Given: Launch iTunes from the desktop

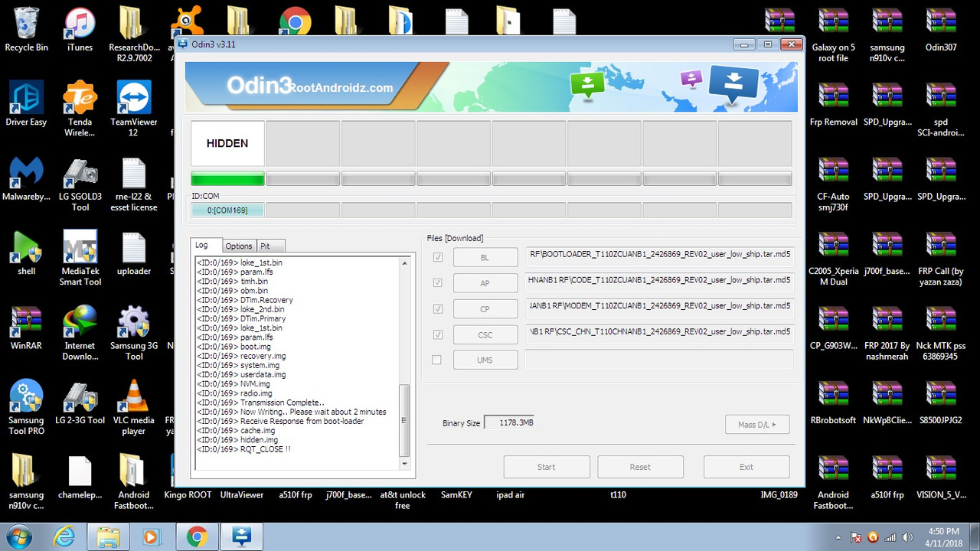Looking at the screenshot, I should click(80, 30).
